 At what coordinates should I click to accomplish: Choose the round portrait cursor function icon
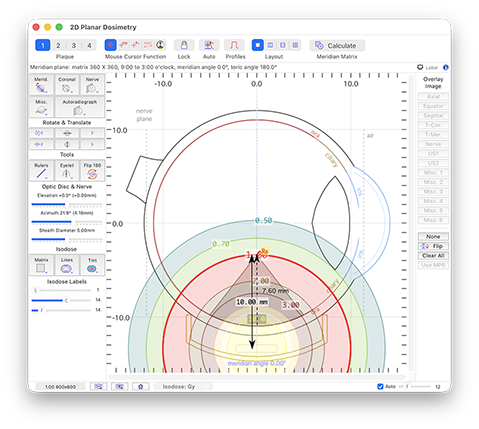160,45
